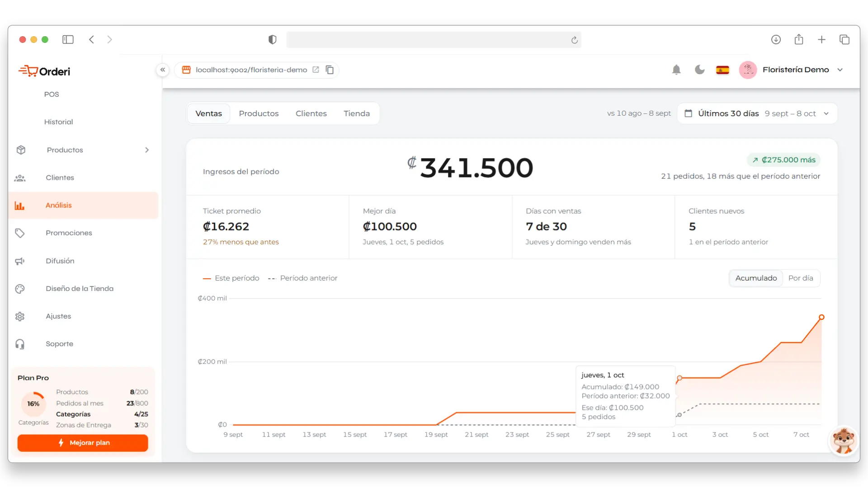The image size is (868, 488).
Task: Click the chart endpoint marker
Action: tap(821, 317)
